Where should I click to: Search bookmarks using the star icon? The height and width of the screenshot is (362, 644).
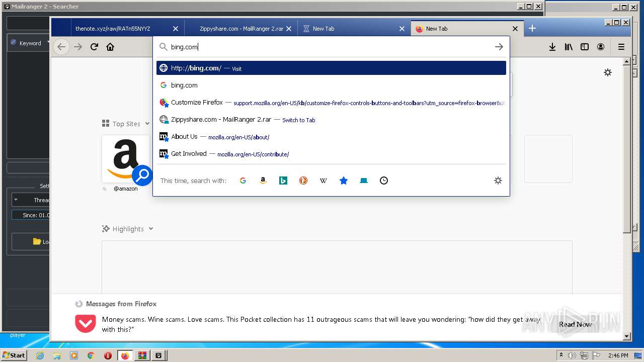[344, 180]
